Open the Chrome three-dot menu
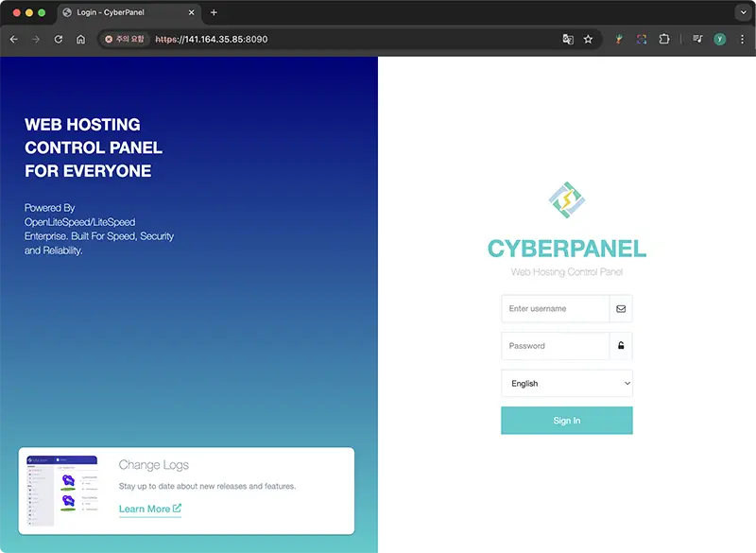Screen dimensions: 756x553 tap(742, 39)
